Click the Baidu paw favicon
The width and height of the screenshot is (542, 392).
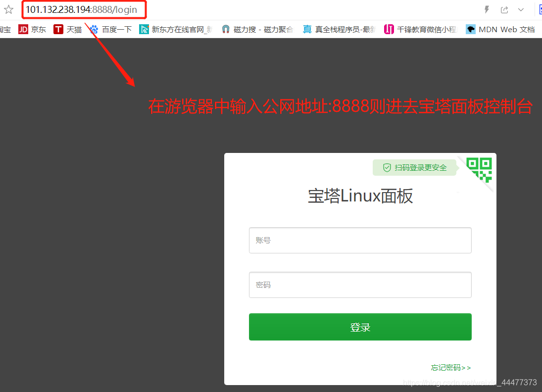pyautogui.click(x=94, y=29)
